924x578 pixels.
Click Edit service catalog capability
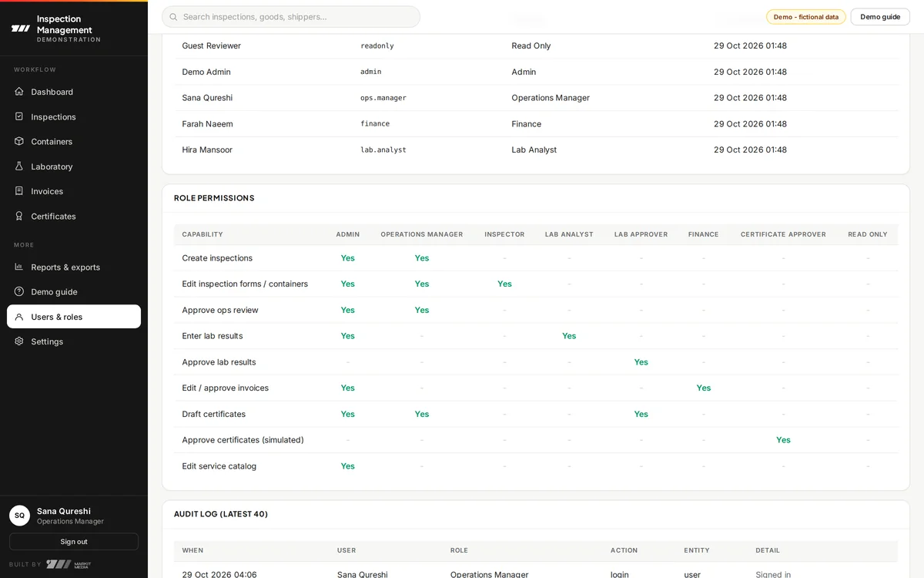pyautogui.click(x=219, y=466)
